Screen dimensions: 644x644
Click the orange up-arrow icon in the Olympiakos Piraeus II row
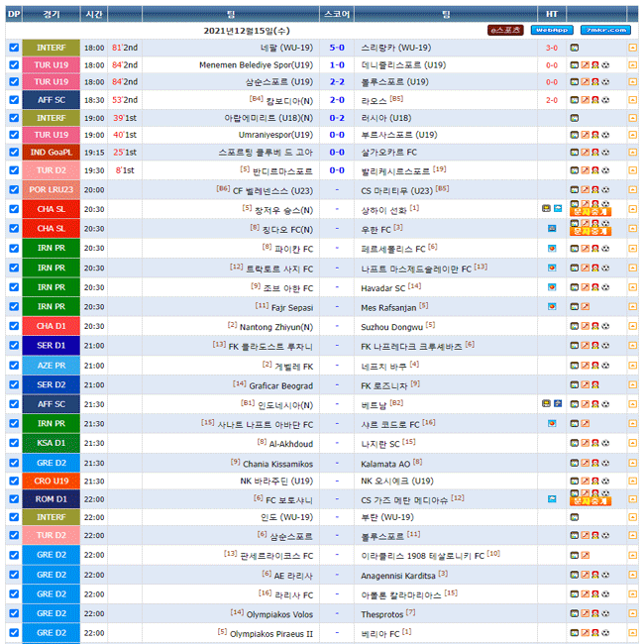(632, 632)
